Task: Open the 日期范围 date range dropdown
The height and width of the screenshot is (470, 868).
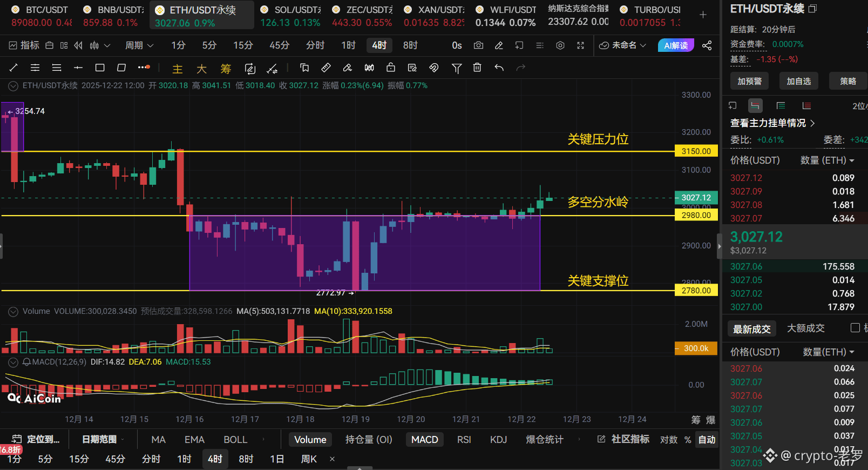Action: coord(103,440)
